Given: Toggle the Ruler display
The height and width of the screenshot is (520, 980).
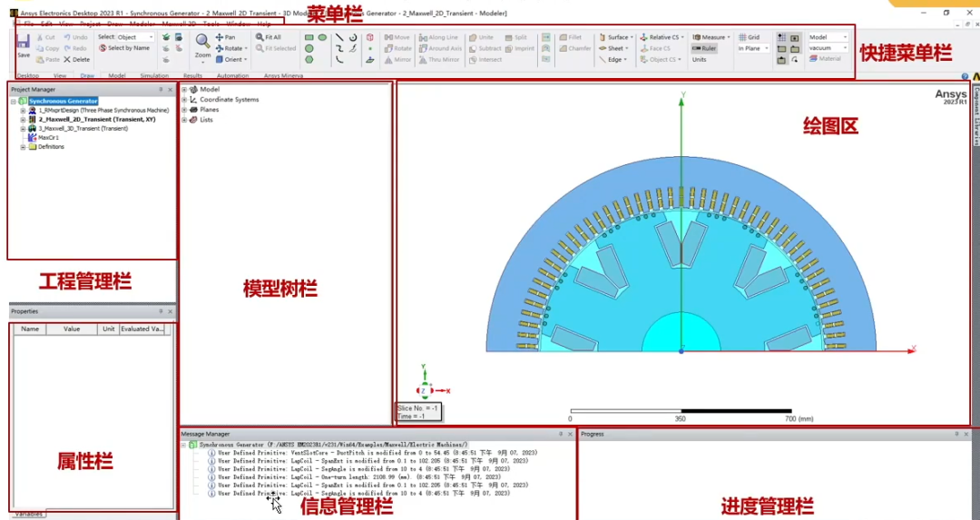Looking at the screenshot, I should tap(704, 48).
